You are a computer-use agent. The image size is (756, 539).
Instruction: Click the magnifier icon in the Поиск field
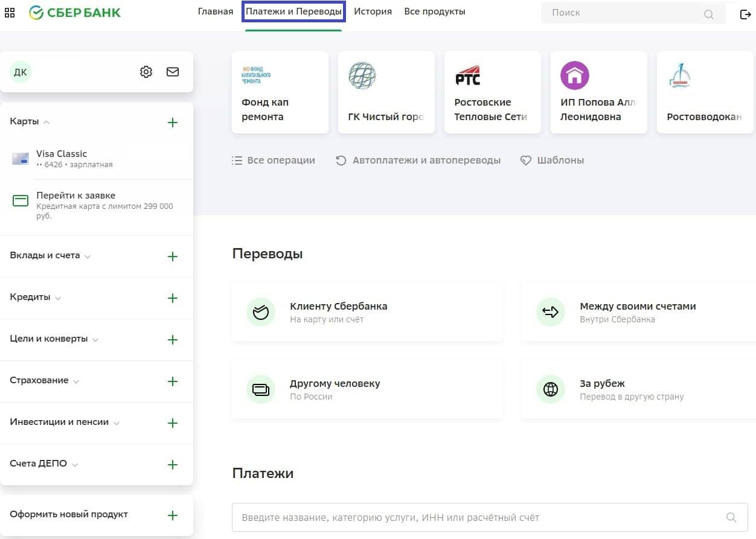tap(709, 14)
